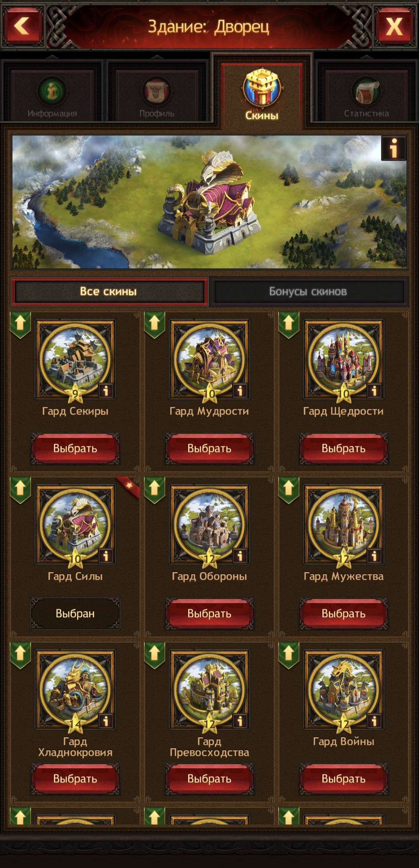The image size is (419, 868).
Task: Open info icon on Гард Обороны skin
Action: click(240, 556)
